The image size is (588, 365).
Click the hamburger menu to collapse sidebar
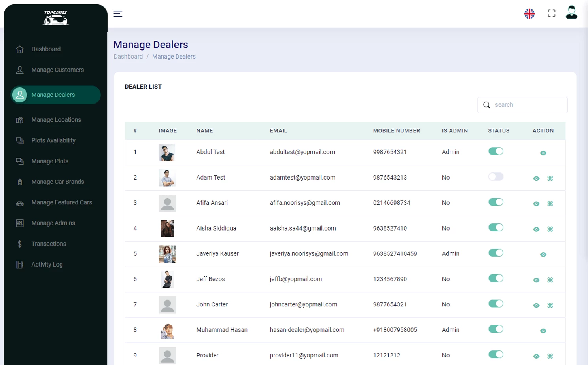pyautogui.click(x=117, y=13)
